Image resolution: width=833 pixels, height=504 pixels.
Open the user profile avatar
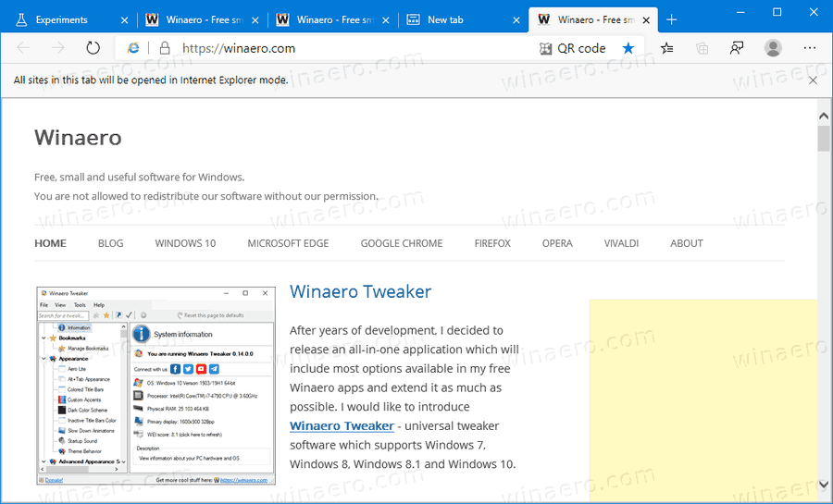[773, 48]
